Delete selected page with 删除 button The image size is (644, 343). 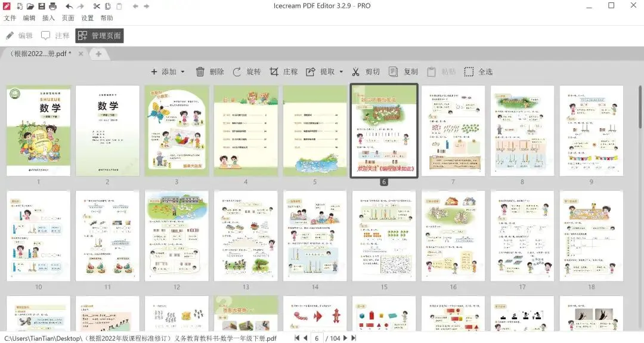click(x=210, y=72)
